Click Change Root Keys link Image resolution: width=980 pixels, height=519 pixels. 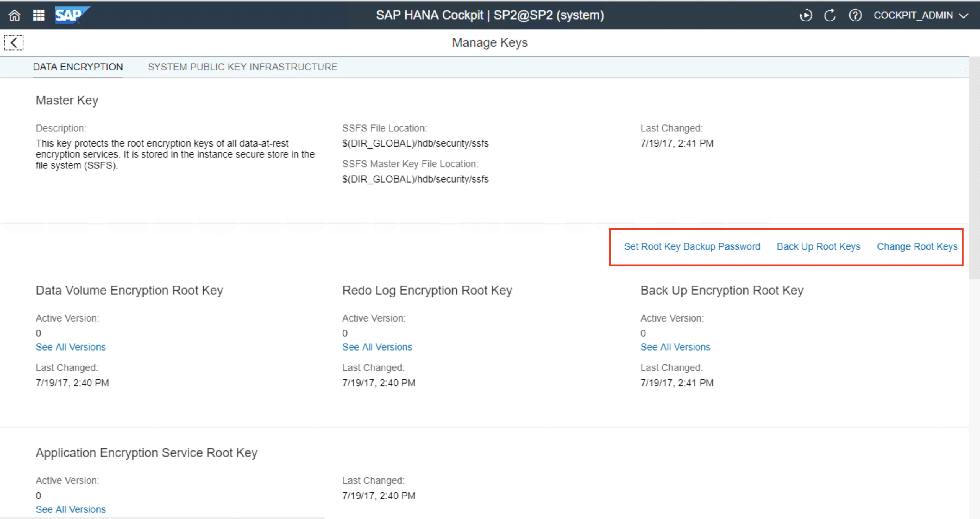pos(917,246)
